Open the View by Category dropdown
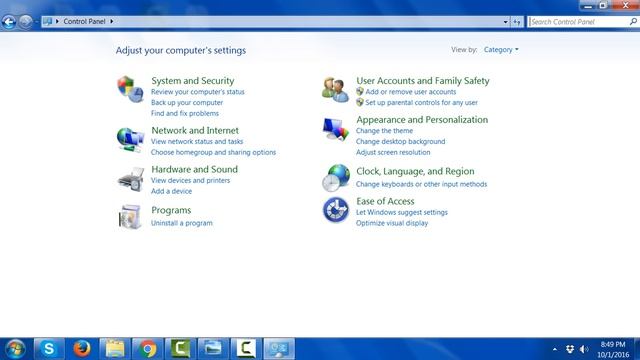This screenshot has width=640, height=360. pos(501,49)
